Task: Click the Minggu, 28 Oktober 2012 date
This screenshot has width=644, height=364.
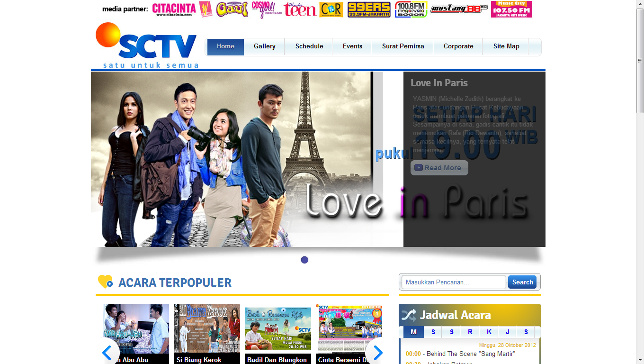Action: click(507, 345)
